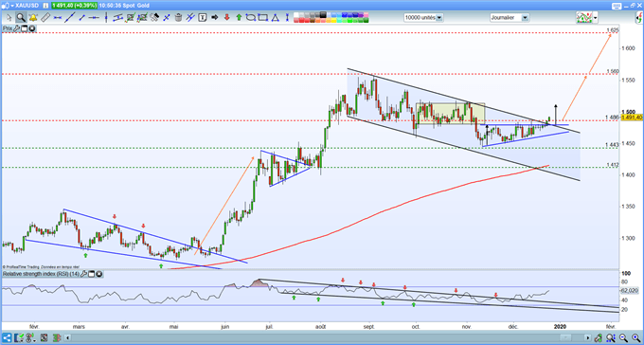
Task: Click the scroll right arrow of time scrollbar
Action: (587, 338)
